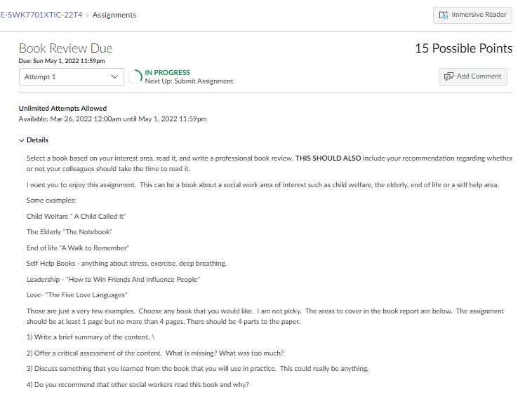
Task: Click the bold THIS SHOULD ALSO text
Action: [328, 158]
